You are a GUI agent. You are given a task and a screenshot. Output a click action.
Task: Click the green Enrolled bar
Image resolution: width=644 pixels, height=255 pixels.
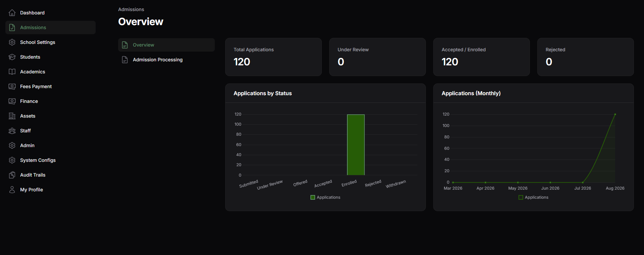point(356,145)
